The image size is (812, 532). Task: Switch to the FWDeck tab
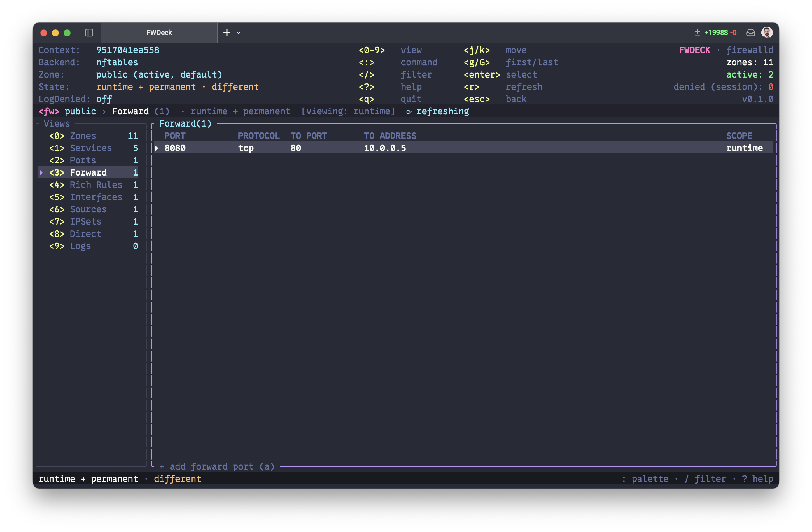coord(159,33)
